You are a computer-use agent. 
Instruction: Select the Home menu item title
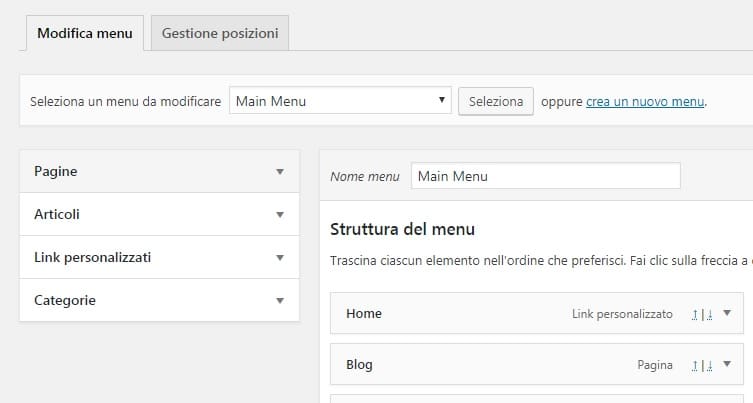point(364,314)
